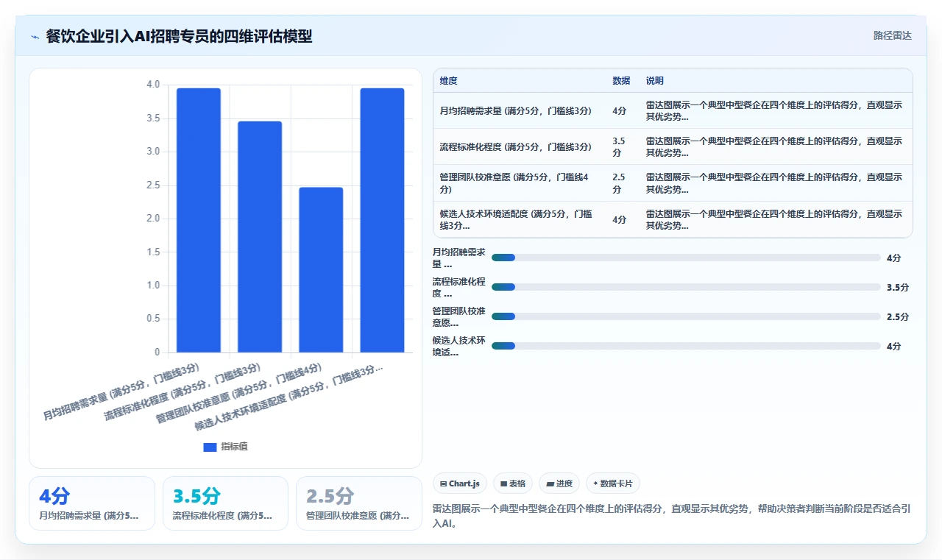Click the 进度 tag
Image resolution: width=942 pixels, height=560 pixels.
point(559,483)
